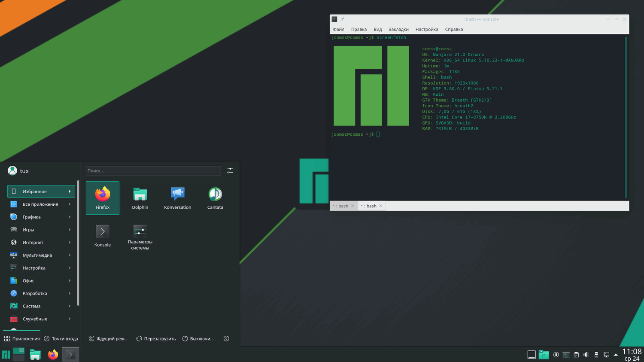
Task: Click in the Поиск search field
Action: tap(153, 171)
